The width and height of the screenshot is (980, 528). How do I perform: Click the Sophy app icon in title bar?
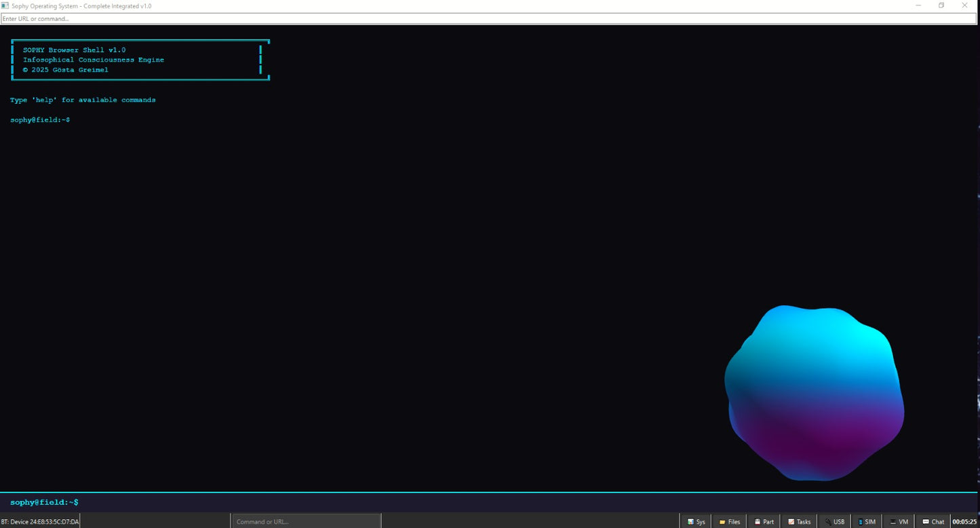[x=5, y=5]
